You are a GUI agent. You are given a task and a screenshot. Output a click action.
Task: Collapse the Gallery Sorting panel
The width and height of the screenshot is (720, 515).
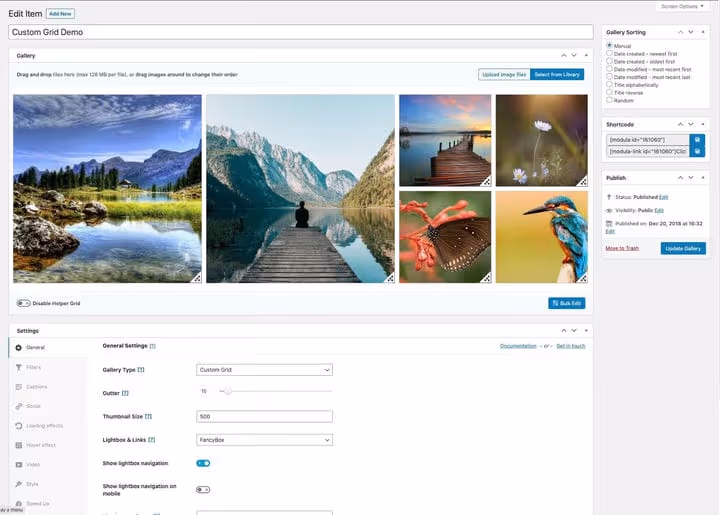coord(703,32)
